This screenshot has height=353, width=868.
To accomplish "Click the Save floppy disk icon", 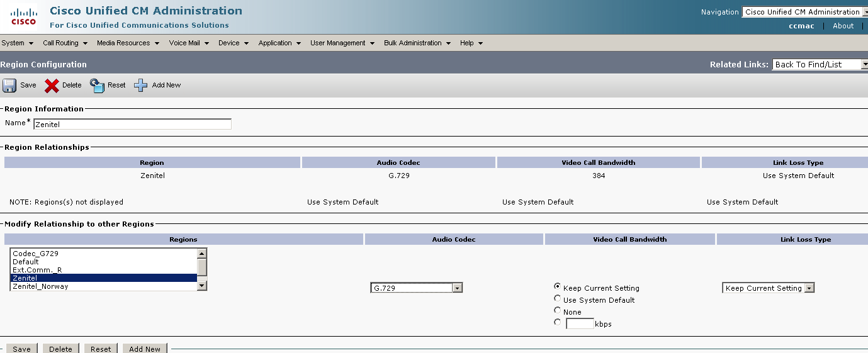I will point(10,86).
